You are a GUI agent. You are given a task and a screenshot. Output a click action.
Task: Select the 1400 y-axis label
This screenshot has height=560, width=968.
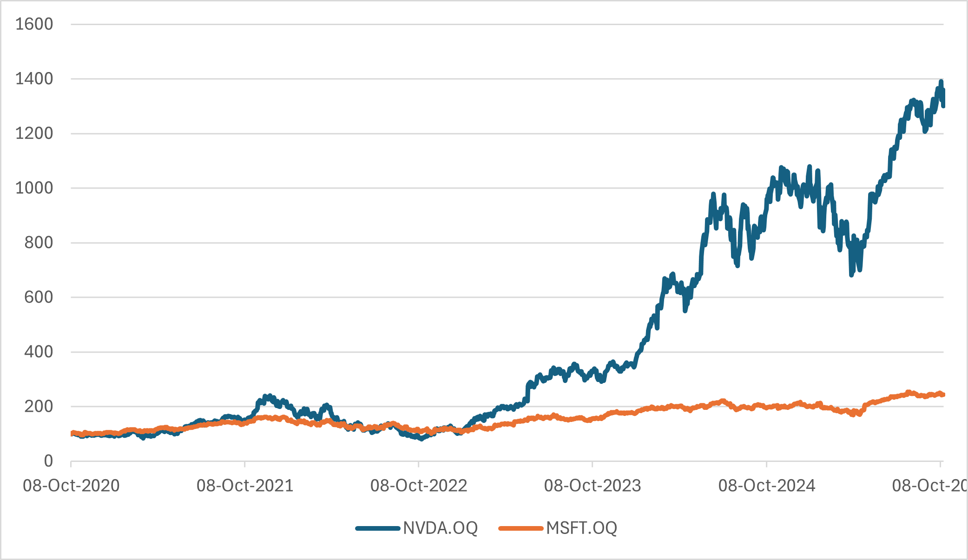[34, 79]
